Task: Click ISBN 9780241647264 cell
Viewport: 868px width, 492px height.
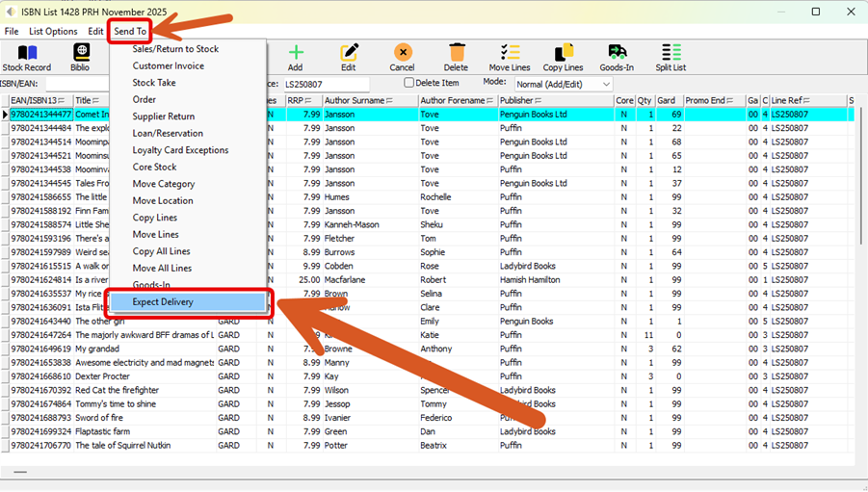Action: point(41,335)
